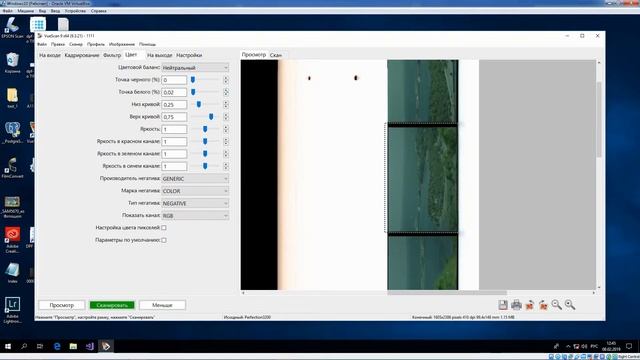Open the taskbar notification center icon
The height and width of the screenshot is (360, 640).
tap(629, 346)
